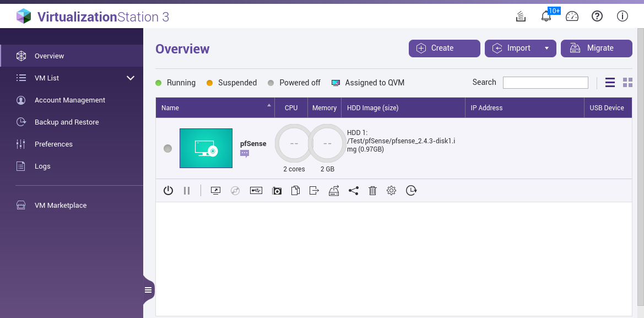Focus the Search input field
The width and height of the screenshot is (644, 318).
pyautogui.click(x=545, y=83)
